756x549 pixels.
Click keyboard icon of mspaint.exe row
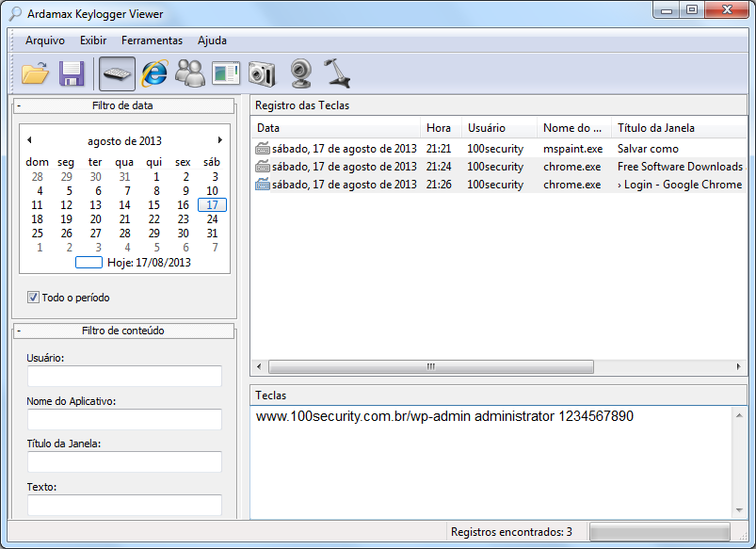coord(263,149)
